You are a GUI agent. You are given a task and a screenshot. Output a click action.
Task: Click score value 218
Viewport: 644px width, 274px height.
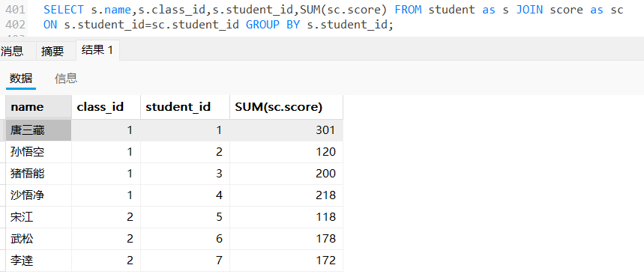click(286, 195)
